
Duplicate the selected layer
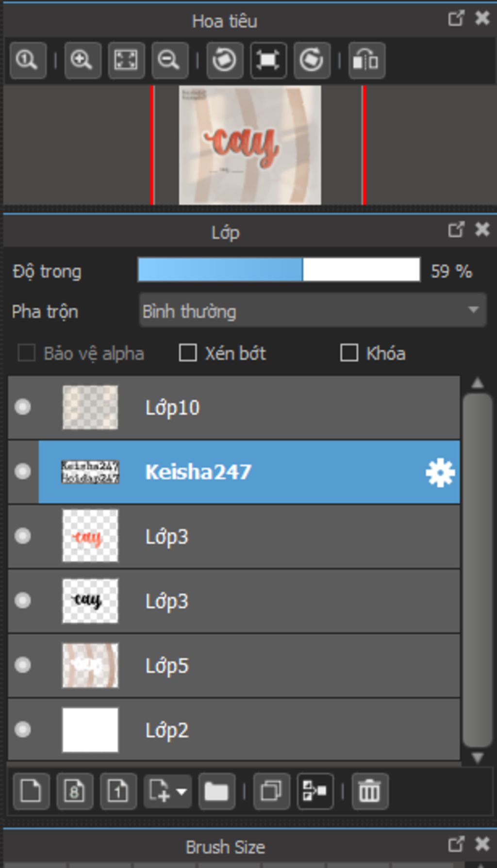point(271,791)
